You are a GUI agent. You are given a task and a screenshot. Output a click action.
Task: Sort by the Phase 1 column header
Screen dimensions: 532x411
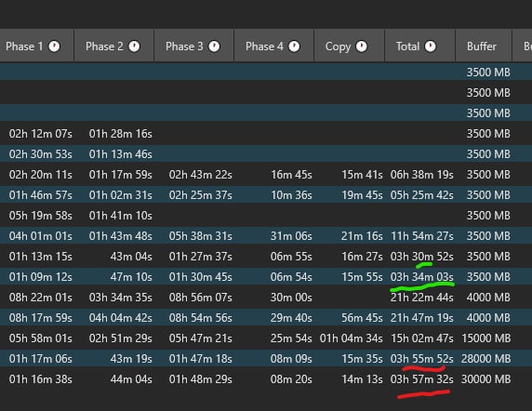[x=36, y=46]
